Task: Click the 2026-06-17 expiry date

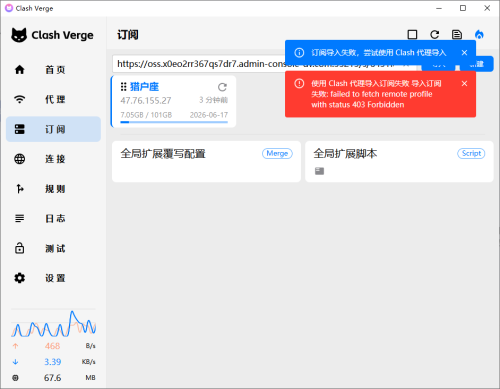Action: [209, 115]
